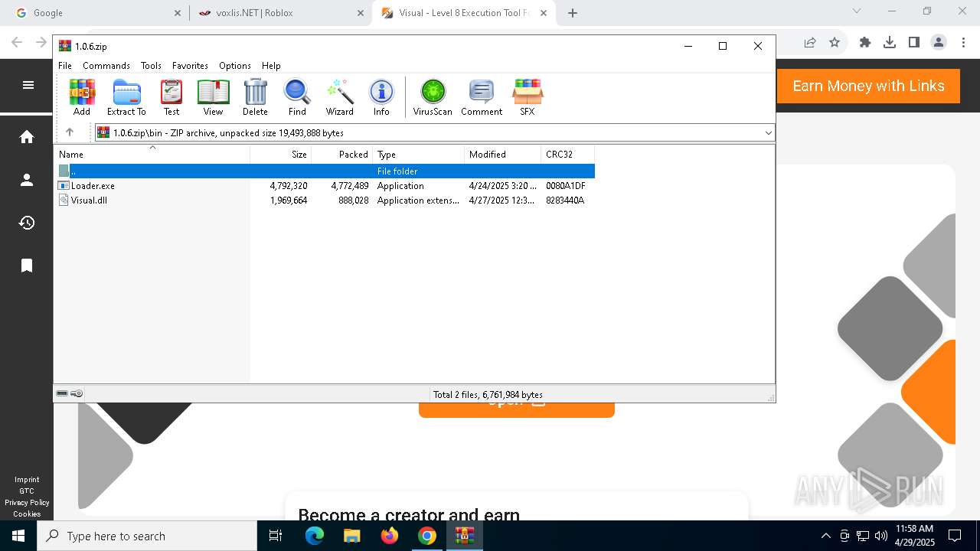Sort by the Name column header
980x551 pixels.
click(x=152, y=154)
